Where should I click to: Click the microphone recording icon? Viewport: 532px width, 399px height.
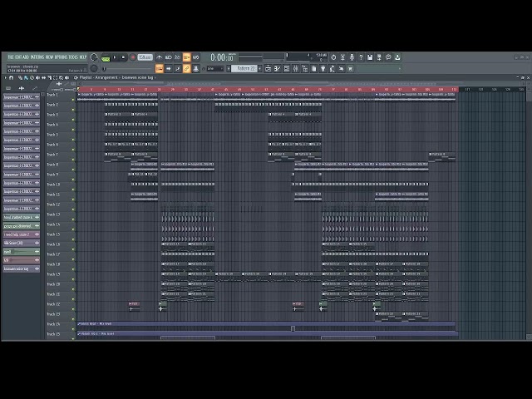point(352,57)
